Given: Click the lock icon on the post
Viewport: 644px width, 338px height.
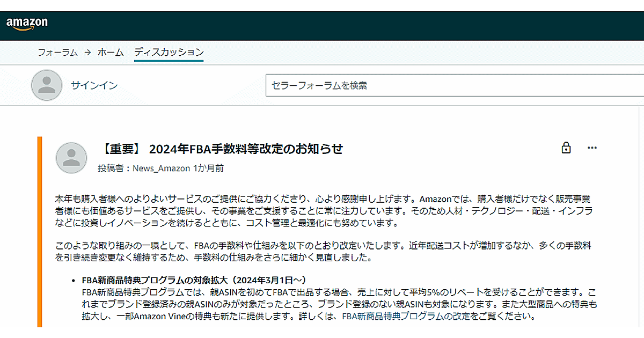Looking at the screenshot, I should (x=566, y=148).
